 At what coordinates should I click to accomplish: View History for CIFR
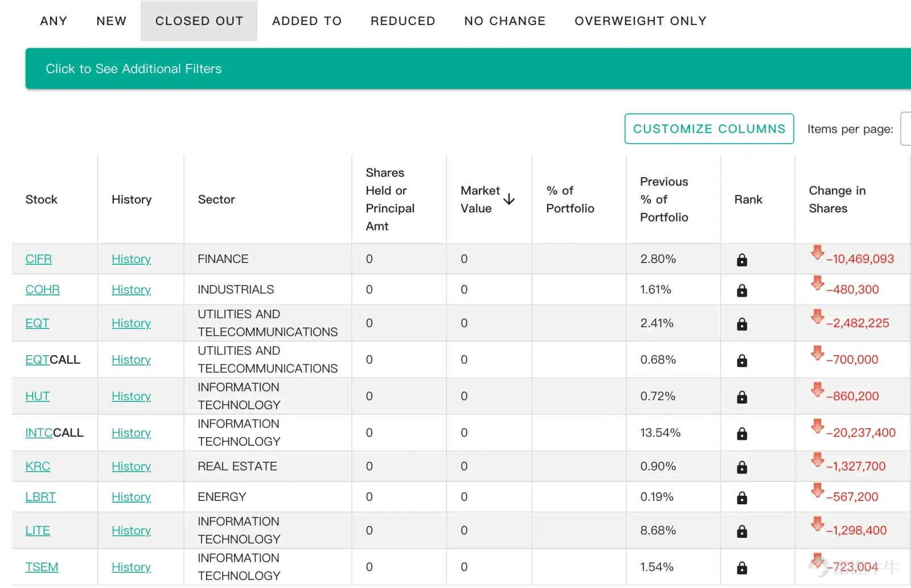pos(132,259)
